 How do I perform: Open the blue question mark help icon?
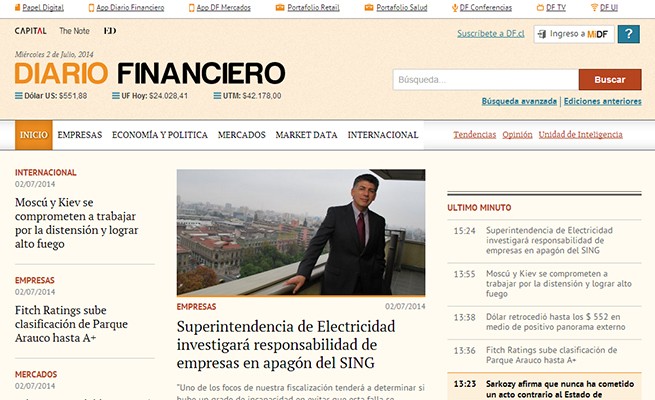629,34
